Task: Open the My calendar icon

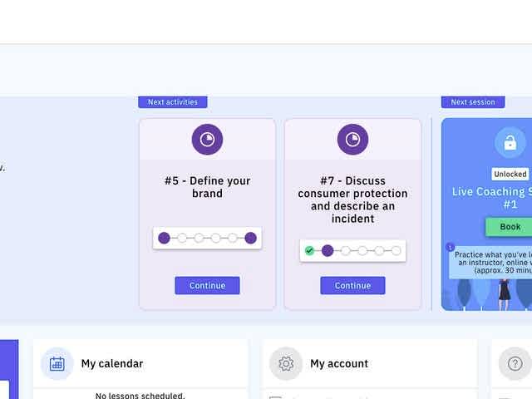Action: point(57,363)
